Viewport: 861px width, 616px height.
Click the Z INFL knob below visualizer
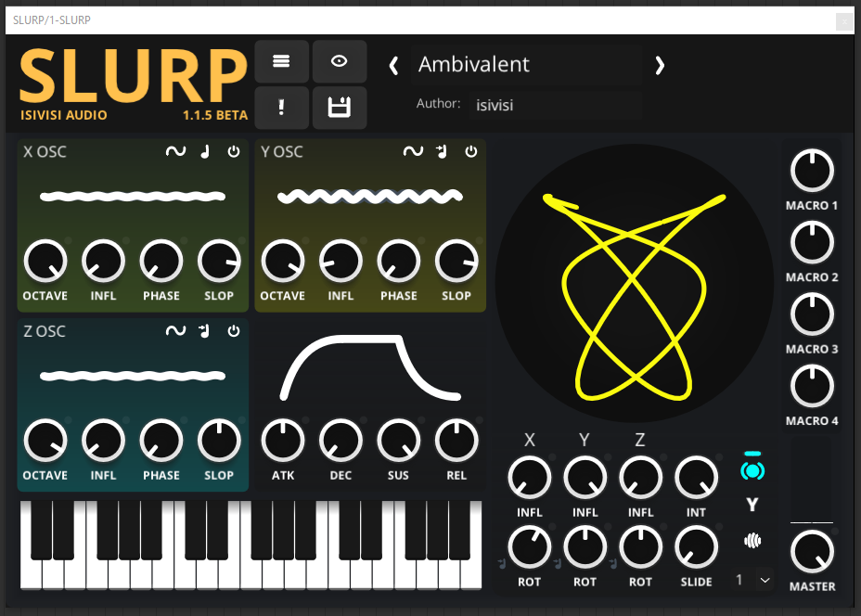click(641, 478)
